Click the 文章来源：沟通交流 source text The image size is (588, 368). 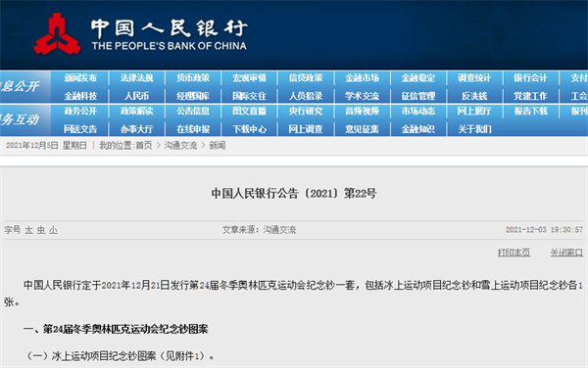pyautogui.click(x=259, y=230)
